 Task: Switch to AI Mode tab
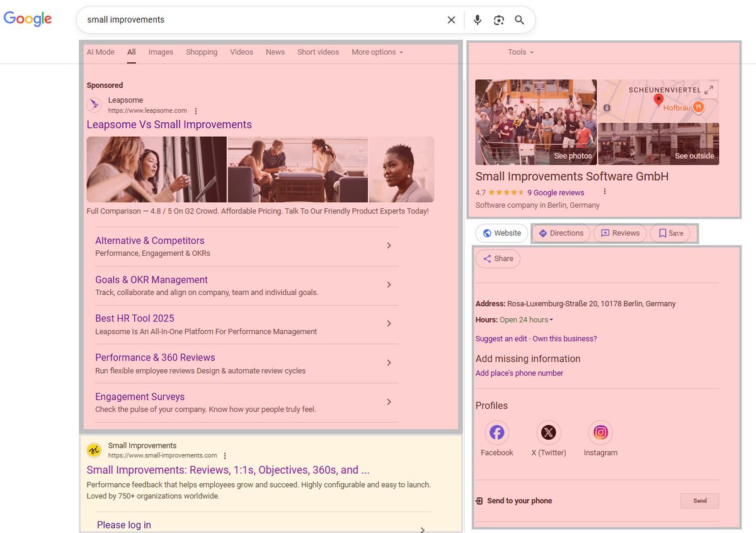101,52
